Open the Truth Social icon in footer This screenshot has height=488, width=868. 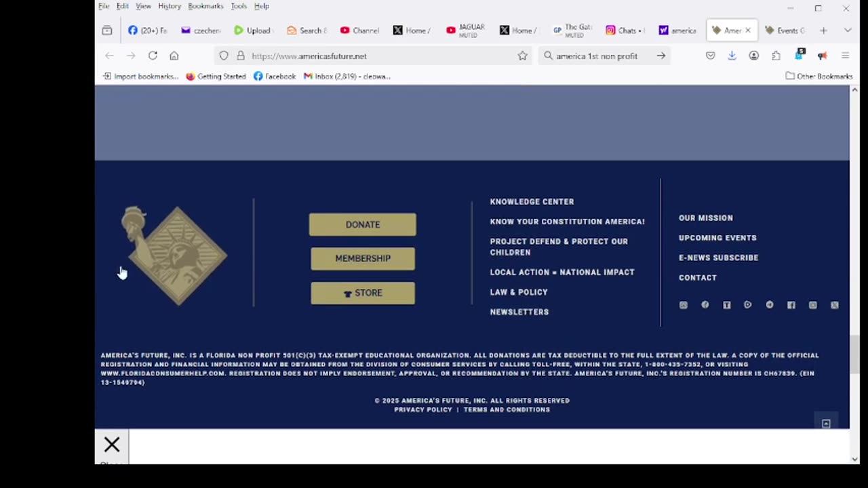(x=726, y=305)
